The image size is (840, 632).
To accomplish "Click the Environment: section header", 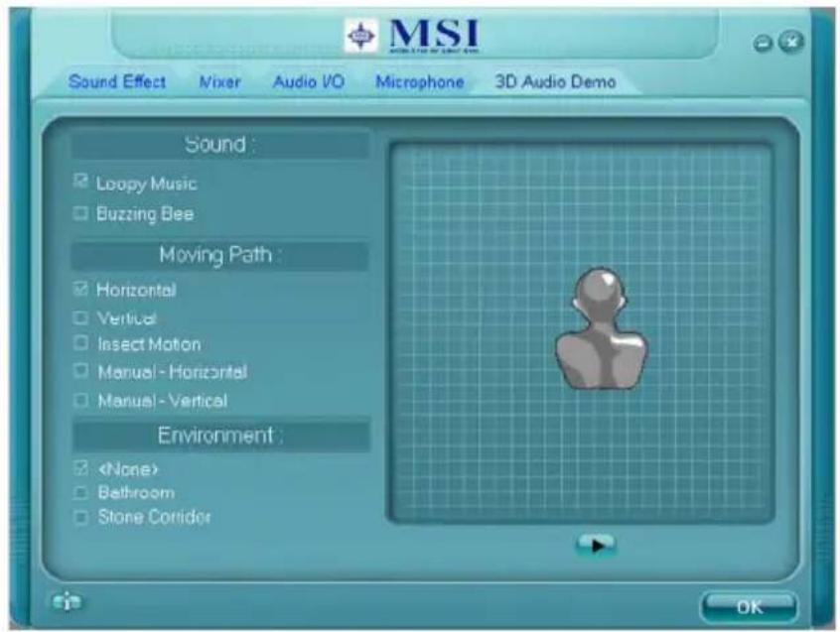I will (220, 436).
